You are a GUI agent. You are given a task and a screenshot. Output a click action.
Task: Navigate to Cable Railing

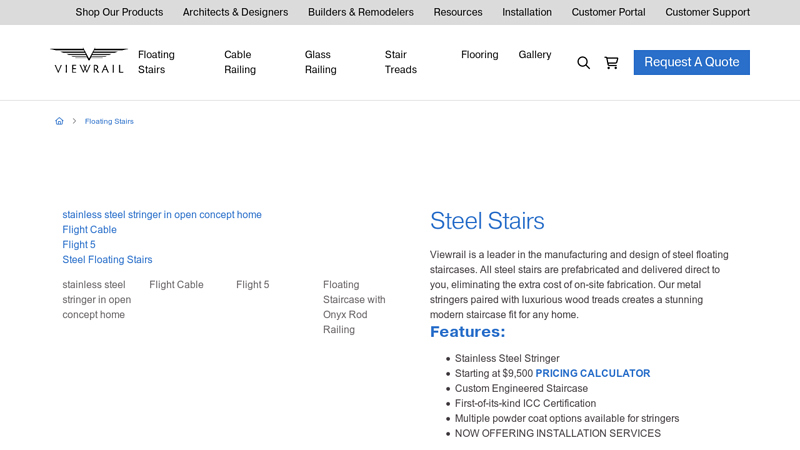(x=240, y=62)
